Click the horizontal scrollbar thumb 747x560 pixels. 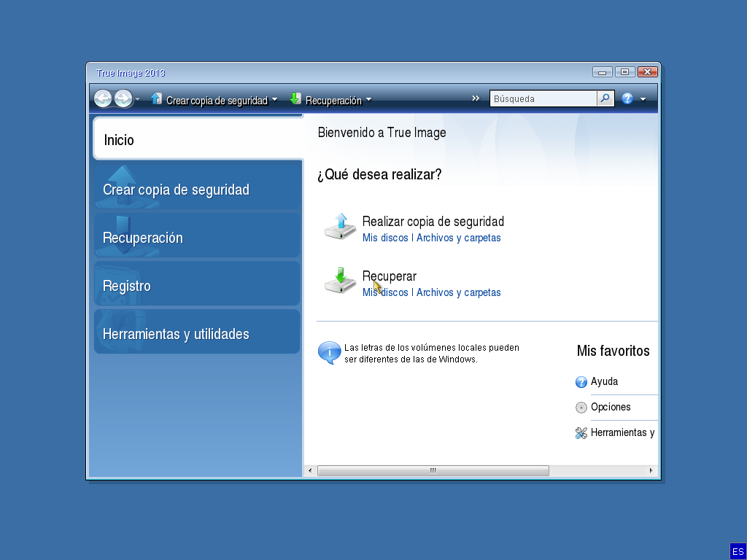point(433,471)
